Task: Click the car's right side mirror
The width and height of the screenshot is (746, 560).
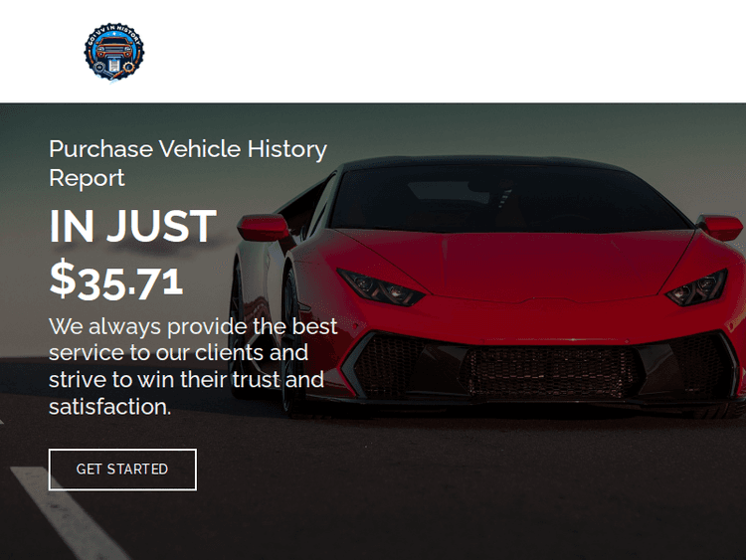Action: [721, 228]
